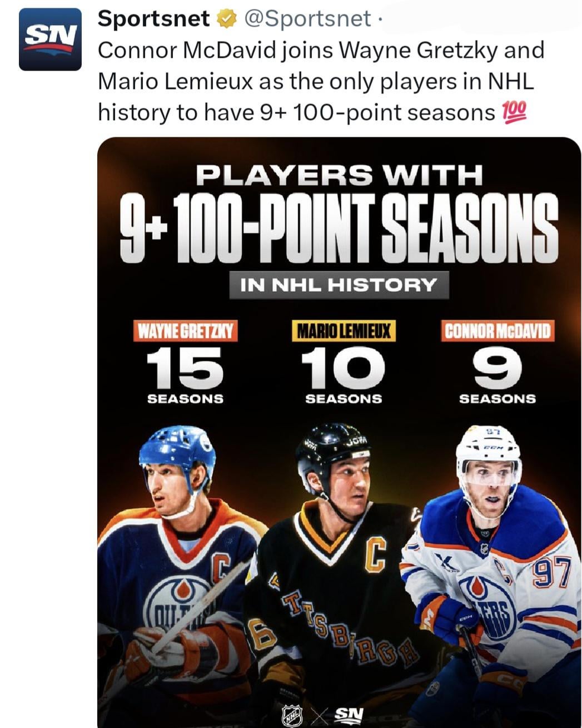The image size is (582, 728).
Task: Click the Sportsnet profile avatar
Action: 50,39
